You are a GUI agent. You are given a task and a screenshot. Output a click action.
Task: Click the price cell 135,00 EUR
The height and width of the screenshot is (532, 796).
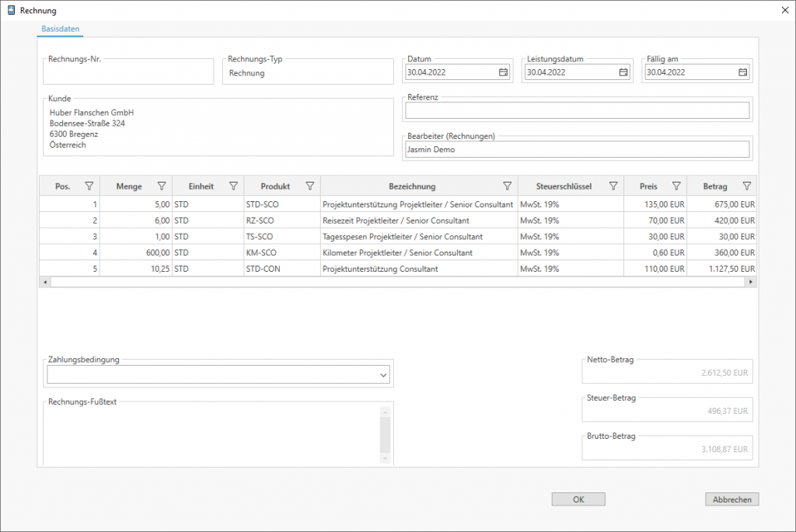click(x=655, y=204)
